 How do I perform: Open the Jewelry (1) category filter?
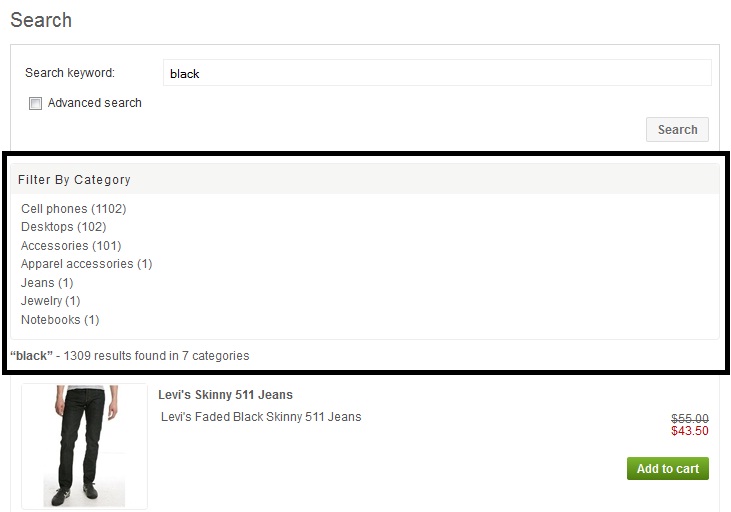point(50,301)
